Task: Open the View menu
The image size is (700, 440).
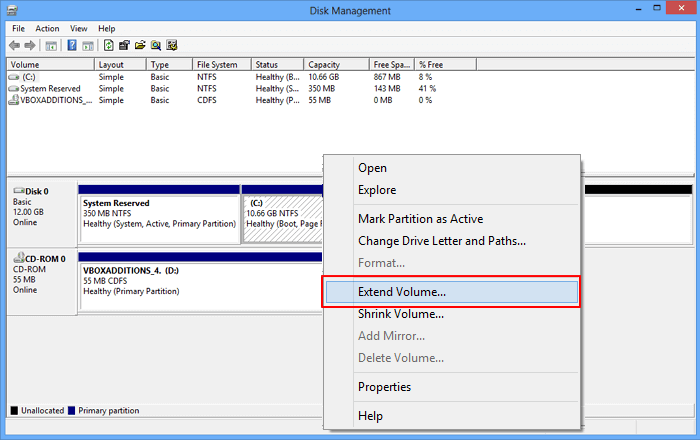Action: click(78, 29)
